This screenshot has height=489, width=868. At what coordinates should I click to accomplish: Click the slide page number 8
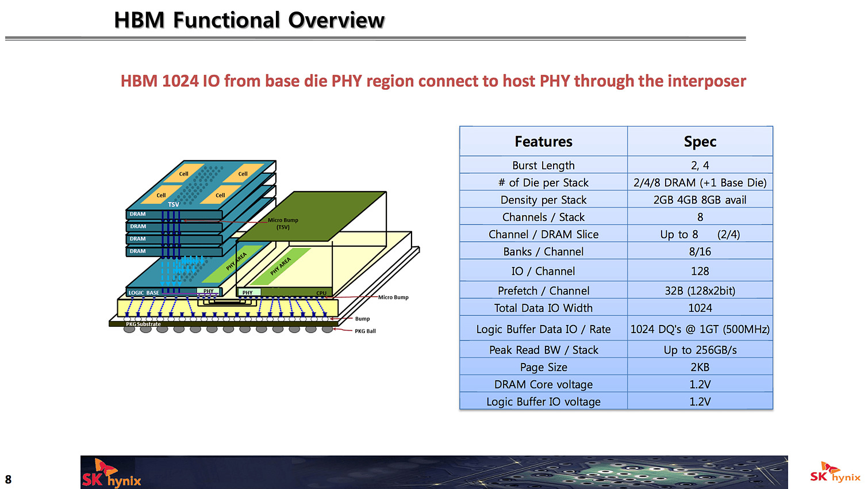pos(8,480)
